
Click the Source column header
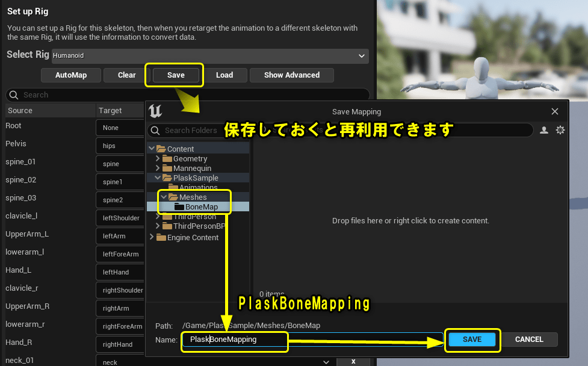click(x=20, y=111)
